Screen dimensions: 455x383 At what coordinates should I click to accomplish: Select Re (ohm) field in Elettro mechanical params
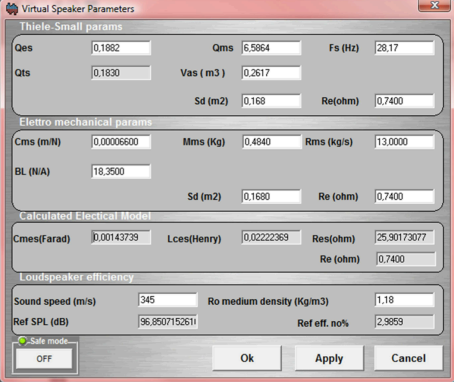point(405,196)
